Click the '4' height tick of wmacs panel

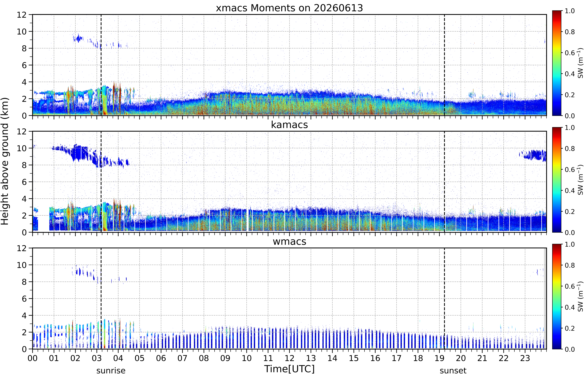24,315
